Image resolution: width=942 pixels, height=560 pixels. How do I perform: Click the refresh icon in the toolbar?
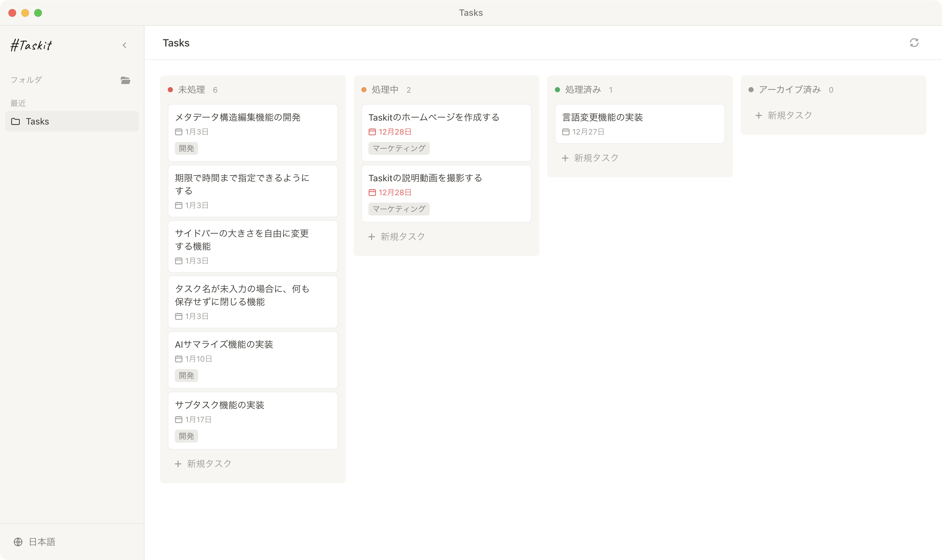pyautogui.click(x=914, y=43)
